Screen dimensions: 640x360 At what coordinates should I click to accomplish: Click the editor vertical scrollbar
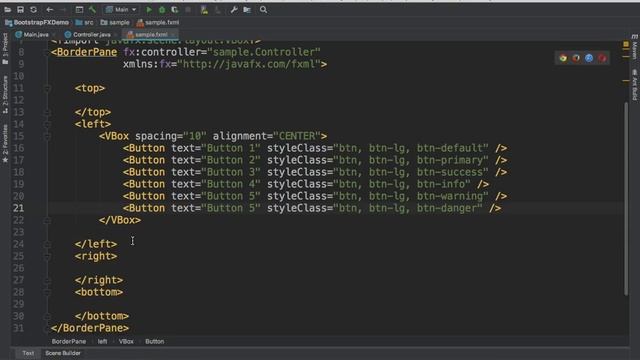coord(626,198)
